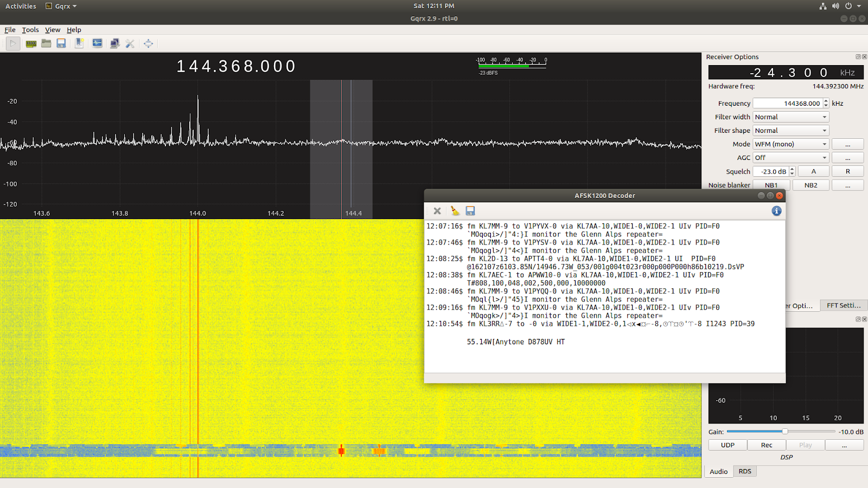The height and width of the screenshot is (488, 868).
Task: Open the Tools menu in Gqrx
Action: pos(30,30)
